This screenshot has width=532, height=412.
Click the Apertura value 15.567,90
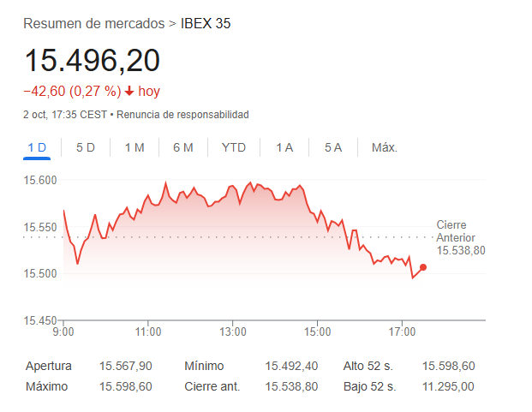126,366
